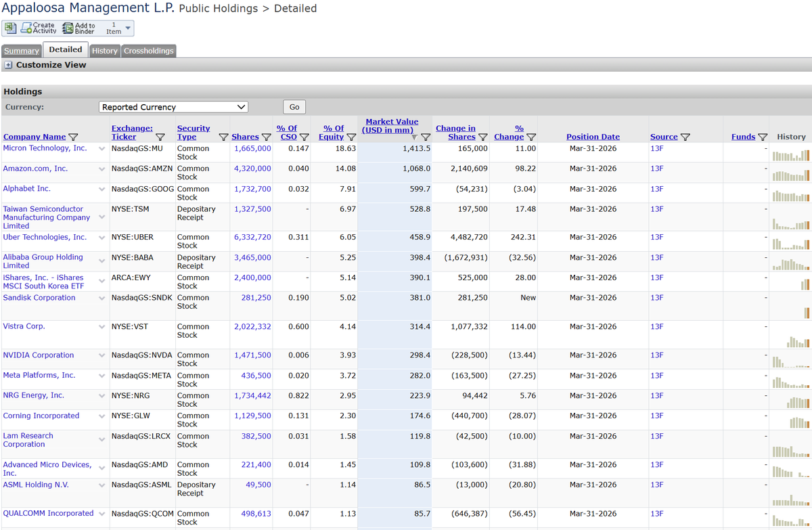Click Vistra's 2,022,332 shares value

pos(252,327)
